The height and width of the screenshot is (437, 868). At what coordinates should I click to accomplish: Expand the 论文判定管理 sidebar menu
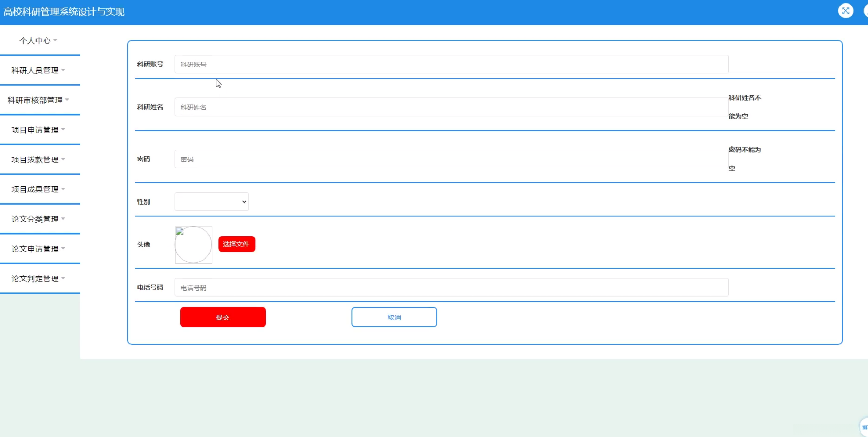tap(38, 279)
